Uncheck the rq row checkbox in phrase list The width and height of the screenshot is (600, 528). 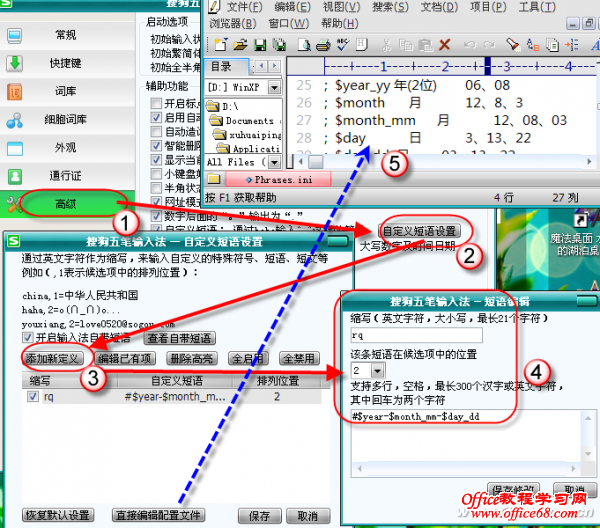(x=33, y=396)
